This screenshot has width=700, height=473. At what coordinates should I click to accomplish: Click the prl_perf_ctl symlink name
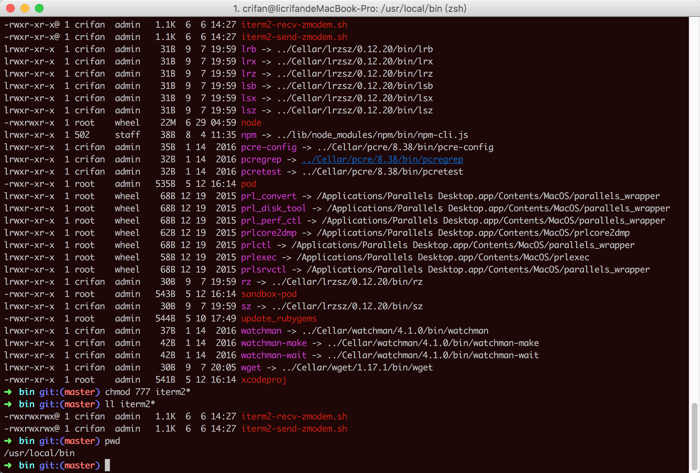coord(271,221)
